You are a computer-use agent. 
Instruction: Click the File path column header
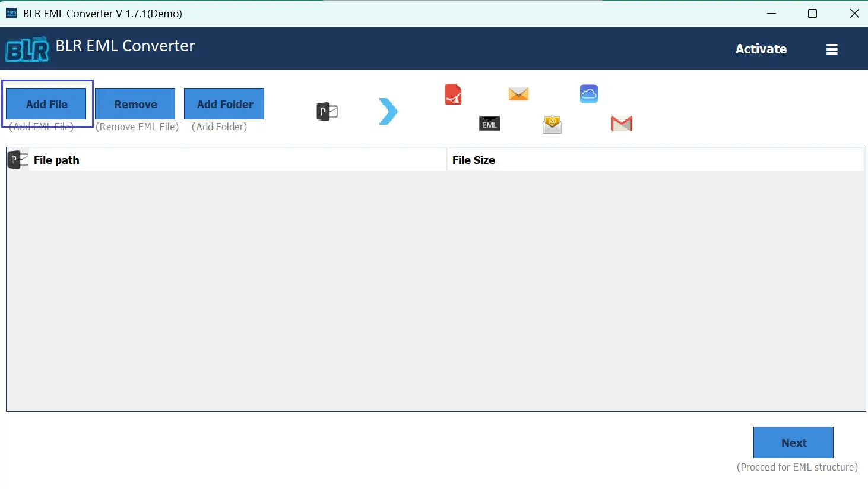click(56, 160)
